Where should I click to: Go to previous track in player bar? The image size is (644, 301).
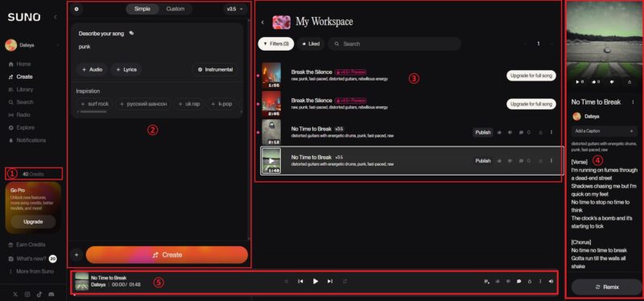click(x=300, y=282)
